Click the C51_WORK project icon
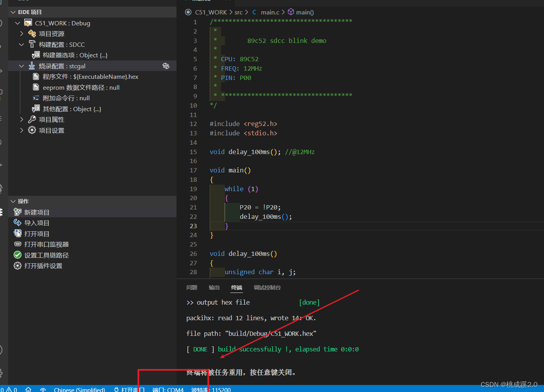544x392 pixels. tap(28, 23)
